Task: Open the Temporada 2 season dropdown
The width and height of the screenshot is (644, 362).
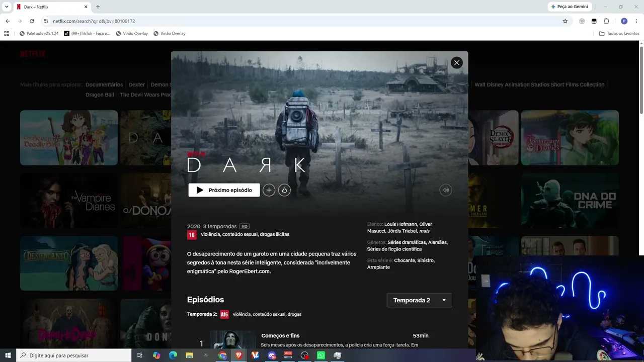Action: tap(419, 300)
